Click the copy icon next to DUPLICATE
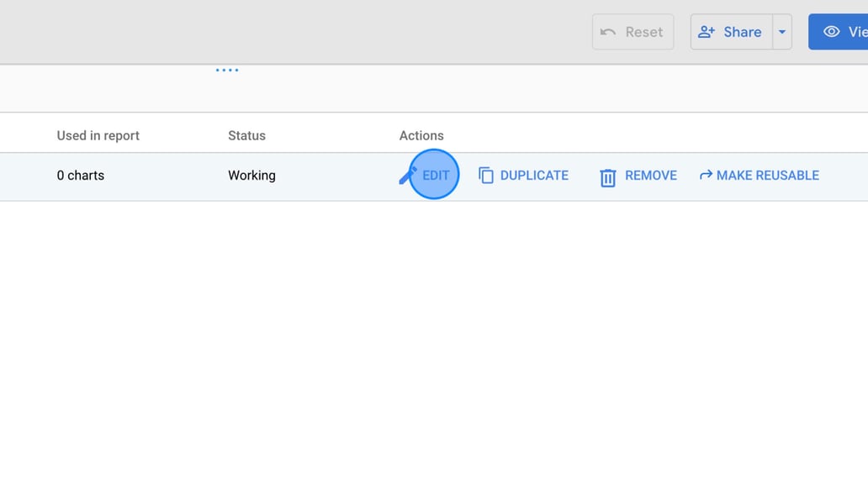 point(485,175)
